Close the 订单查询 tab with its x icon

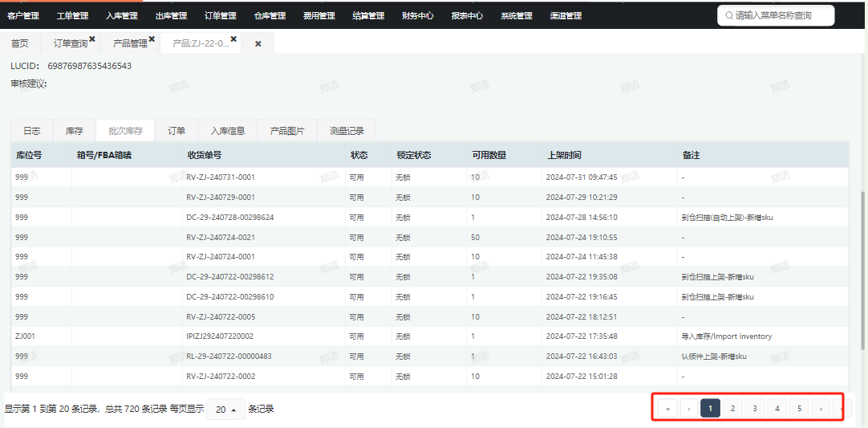92,39
